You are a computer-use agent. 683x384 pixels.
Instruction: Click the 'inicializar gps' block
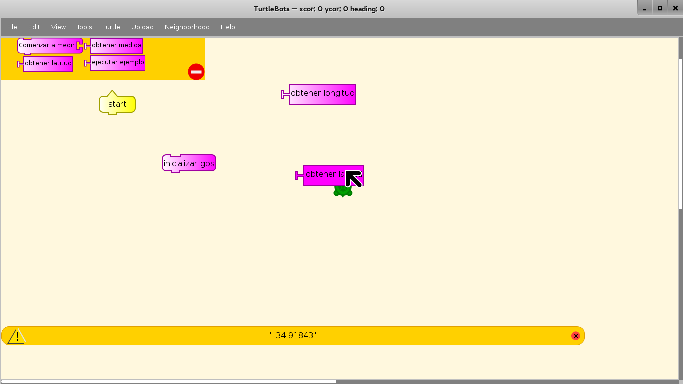(189, 163)
